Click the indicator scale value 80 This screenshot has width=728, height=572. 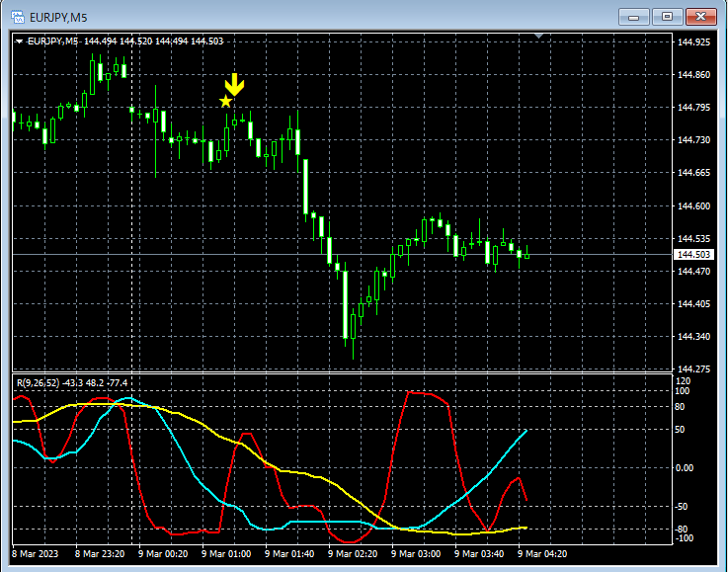tap(680, 407)
